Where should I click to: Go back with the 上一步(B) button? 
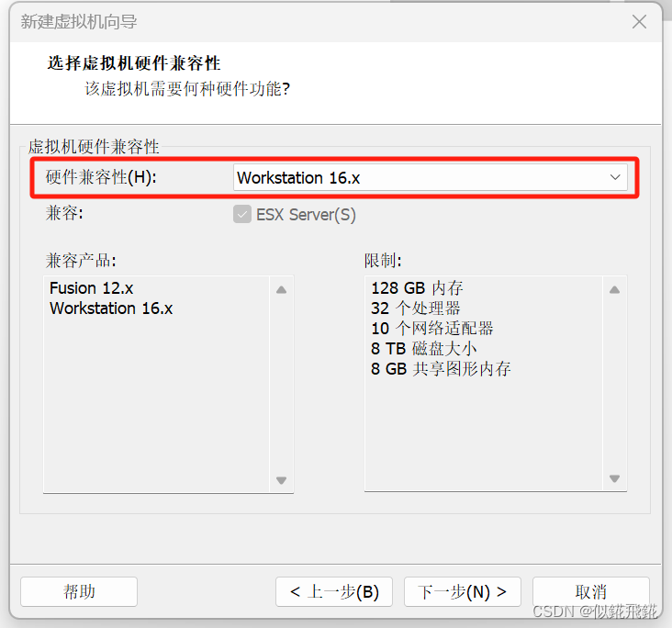334,591
